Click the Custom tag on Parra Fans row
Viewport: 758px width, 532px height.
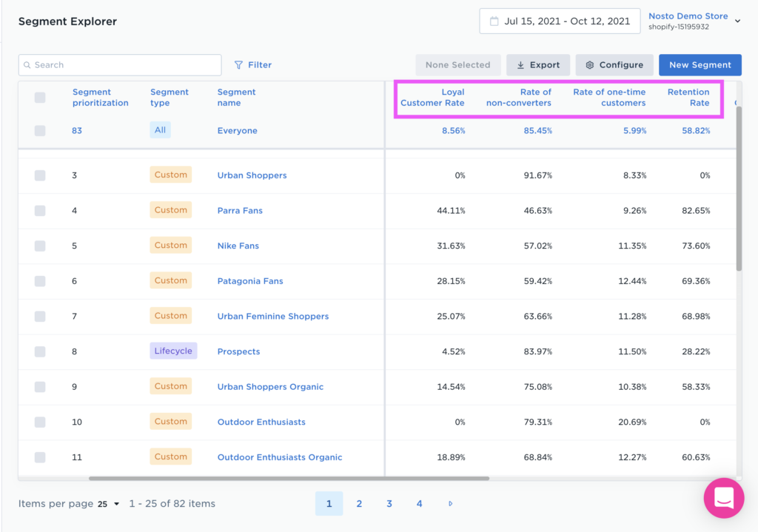[x=171, y=210]
